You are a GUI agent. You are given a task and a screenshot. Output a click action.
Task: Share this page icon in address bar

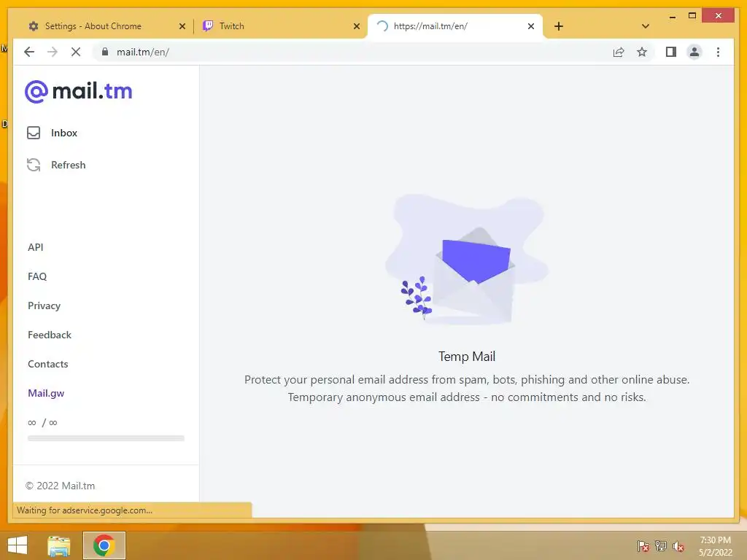coord(619,52)
